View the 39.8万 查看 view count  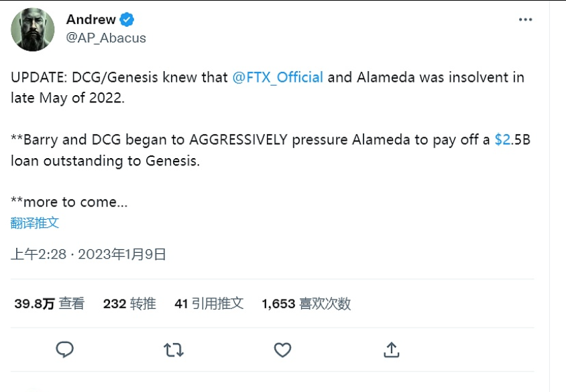point(50,304)
